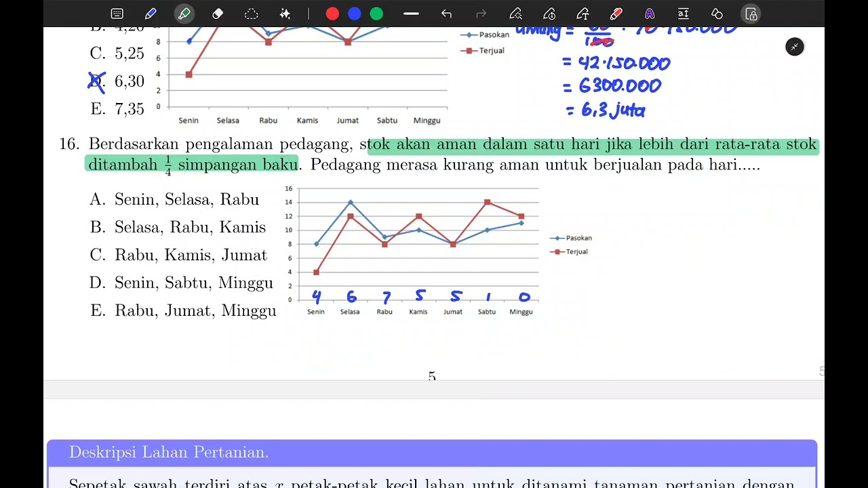Select answer option A. Senin, Selasa, Rabu
868x488 pixels.
click(x=174, y=199)
